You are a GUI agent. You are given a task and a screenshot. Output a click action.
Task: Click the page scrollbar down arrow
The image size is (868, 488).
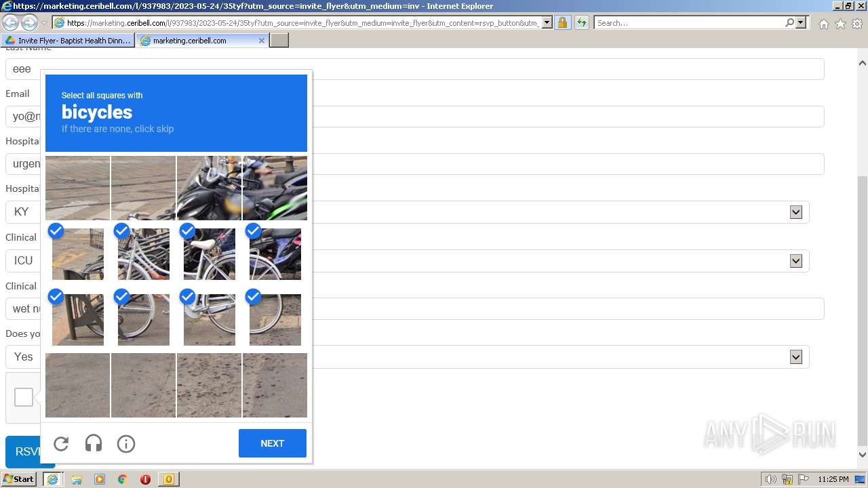(x=862, y=455)
